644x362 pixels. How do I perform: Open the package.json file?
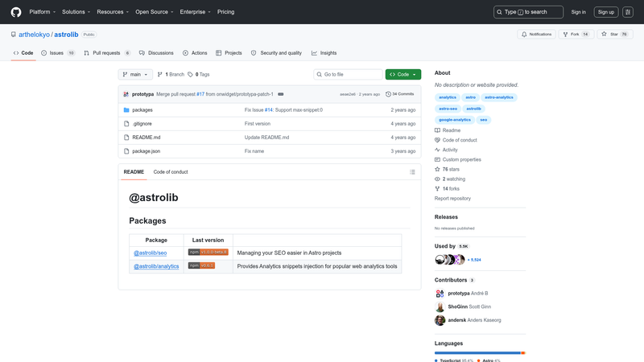point(147,151)
